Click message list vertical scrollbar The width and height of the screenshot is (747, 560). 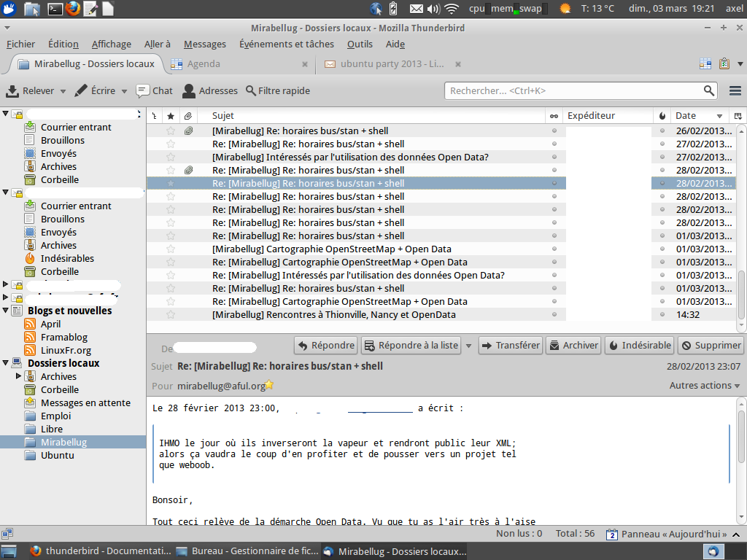click(x=741, y=295)
